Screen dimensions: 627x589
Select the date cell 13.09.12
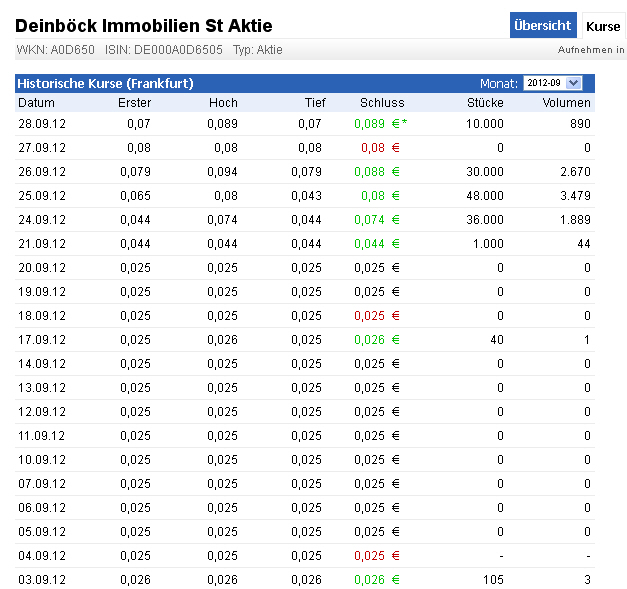point(42,388)
